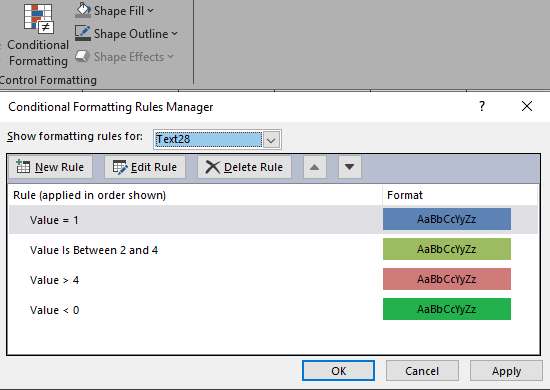Click the Shape Outline pen icon
The height and width of the screenshot is (390, 550).
coord(83,33)
